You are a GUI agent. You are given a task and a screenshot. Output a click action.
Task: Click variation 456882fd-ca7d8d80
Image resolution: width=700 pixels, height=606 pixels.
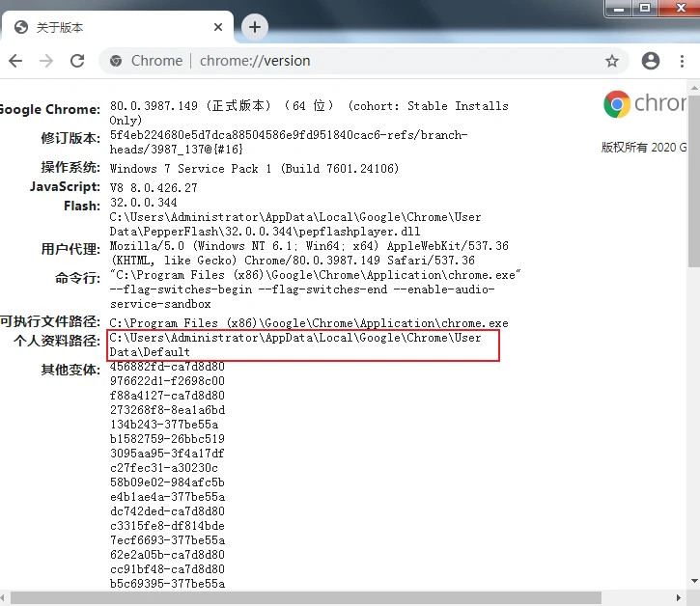(x=167, y=367)
